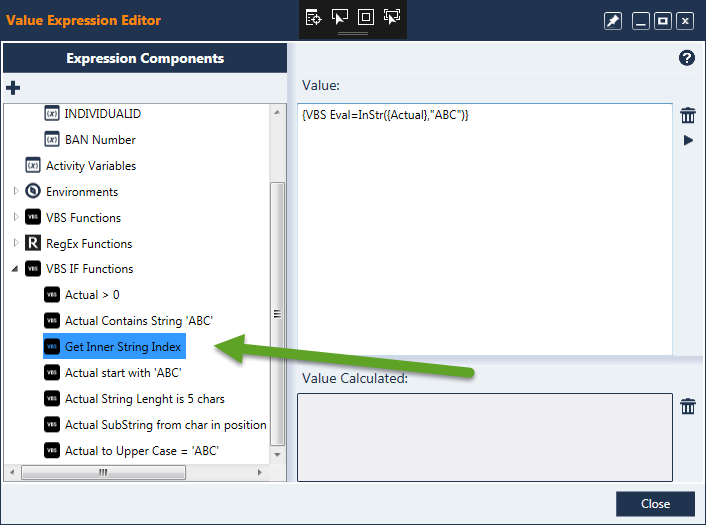Image resolution: width=706 pixels, height=525 pixels.
Task: Click the VBS Functions node icon
Action: click(33, 217)
